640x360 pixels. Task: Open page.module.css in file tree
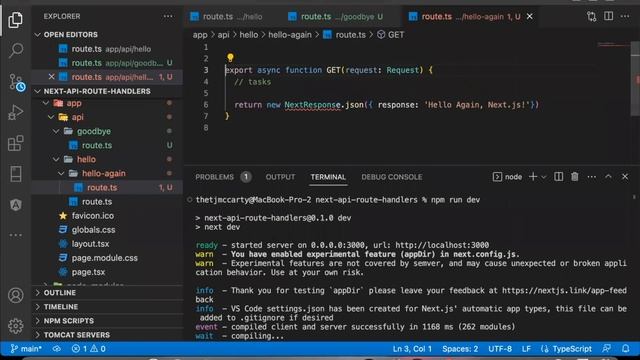[107, 258]
